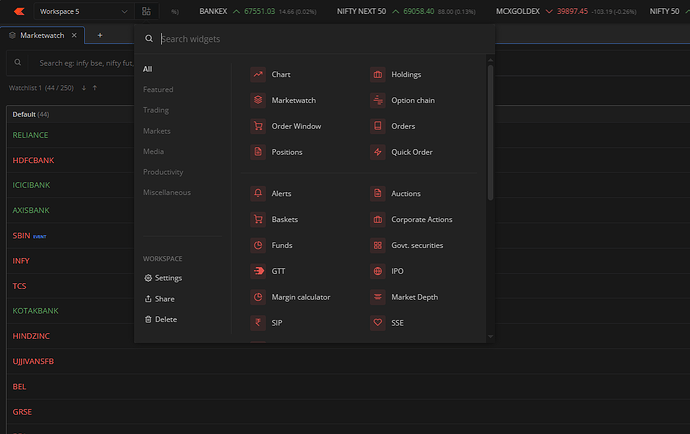The image size is (690, 434).
Task: Delete the current workspace
Action: [x=161, y=320]
